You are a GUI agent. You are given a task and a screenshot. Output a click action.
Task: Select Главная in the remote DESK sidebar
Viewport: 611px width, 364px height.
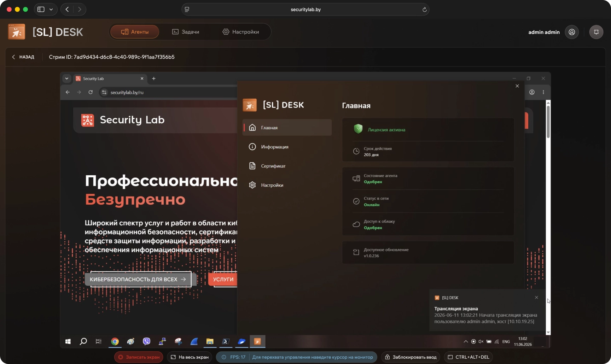click(287, 128)
